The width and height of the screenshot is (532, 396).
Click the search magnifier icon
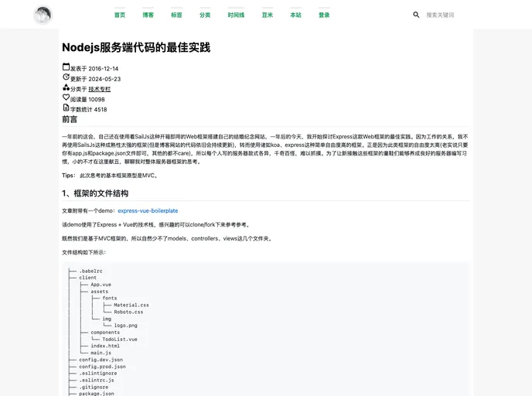tap(416, 15)
